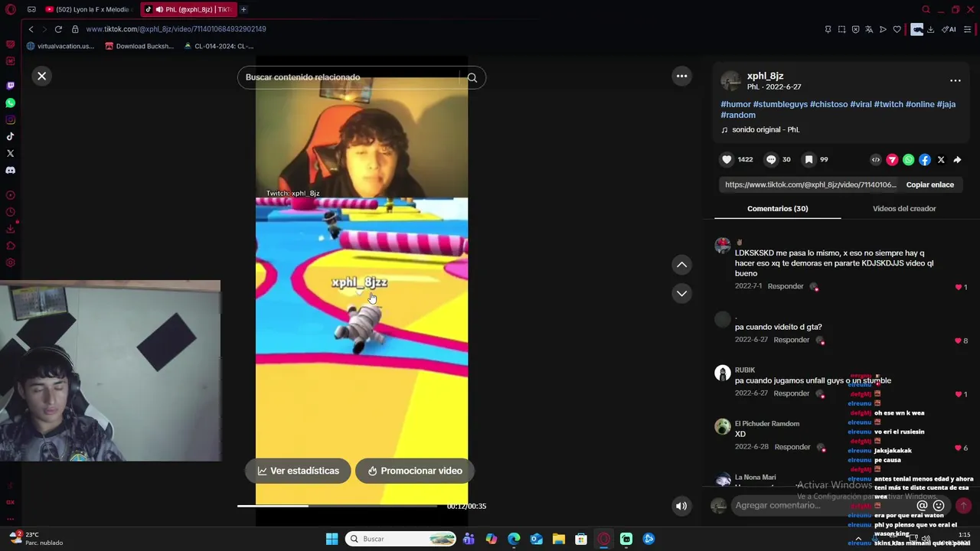Switch to 'Videos del creador' tab
The width and height of the screenshot is (980, 551).
point(904,208)
